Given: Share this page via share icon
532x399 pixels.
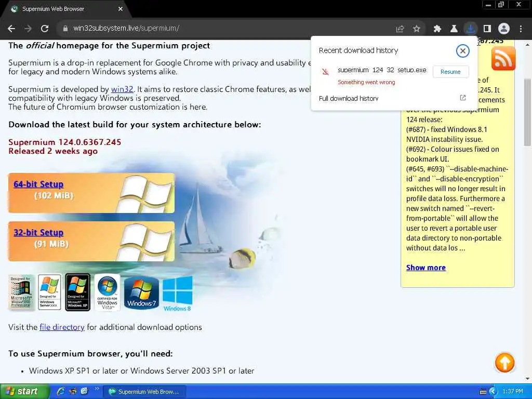Looking at the screenshot, I should pos(400,29).
